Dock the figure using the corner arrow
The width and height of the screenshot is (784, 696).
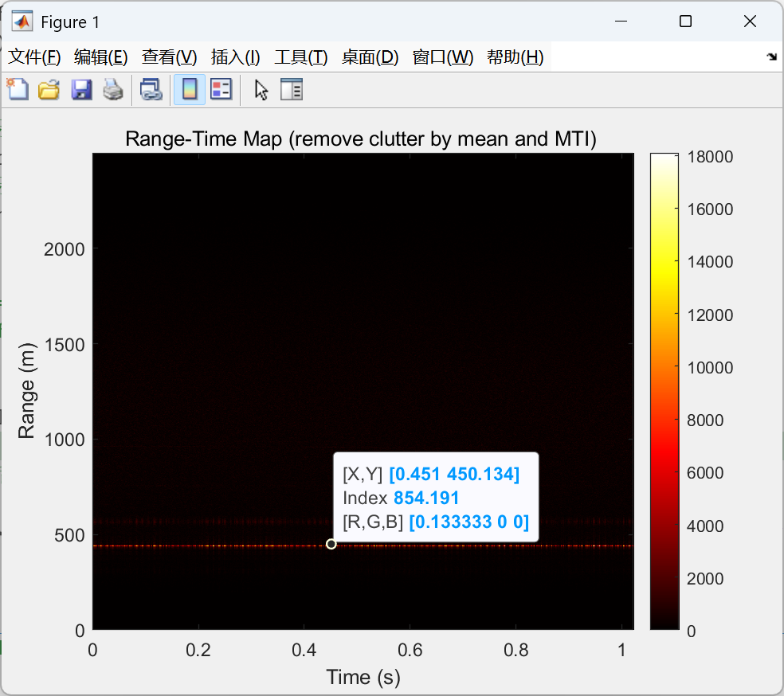pyautogui.click(x=771, y=57)
